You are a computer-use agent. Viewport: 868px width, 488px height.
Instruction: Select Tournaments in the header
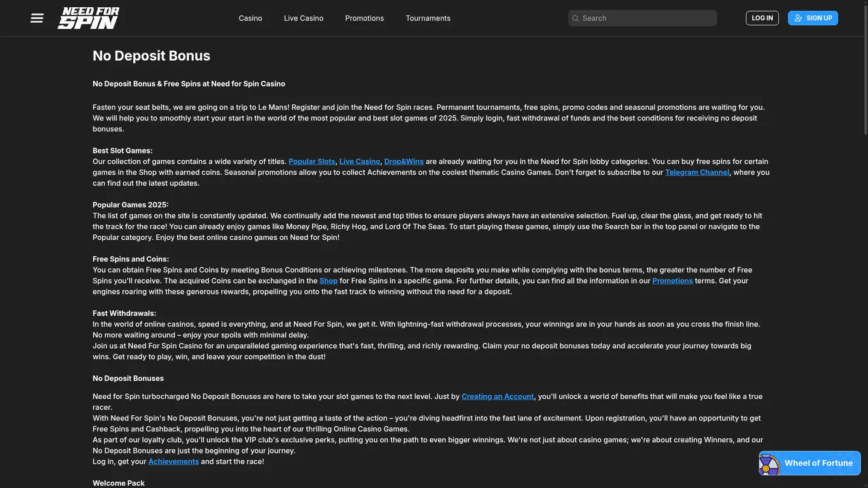pyautogui.click(x=428, y=18)
